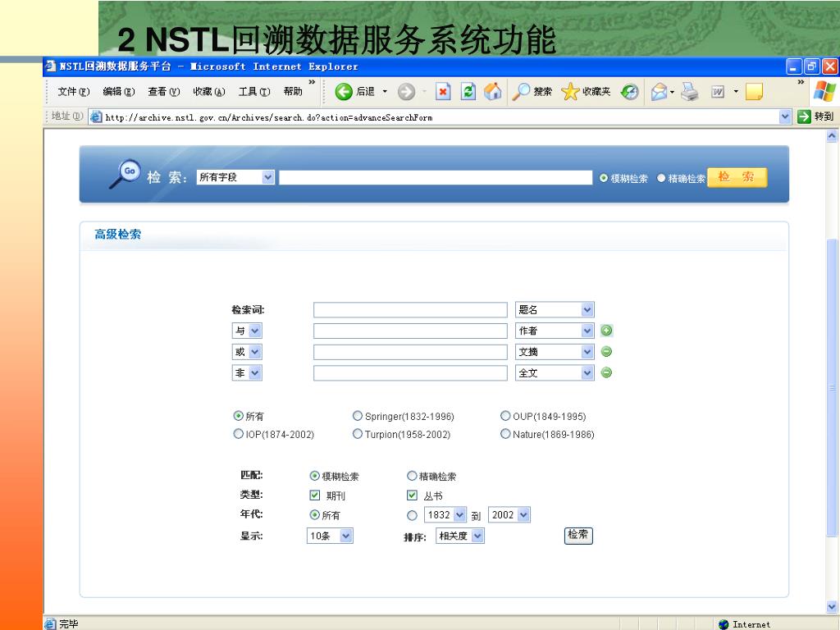Click the 检索 button in advanced form
This screenshot has width=840, height=630.
click(x=578, y=535)
